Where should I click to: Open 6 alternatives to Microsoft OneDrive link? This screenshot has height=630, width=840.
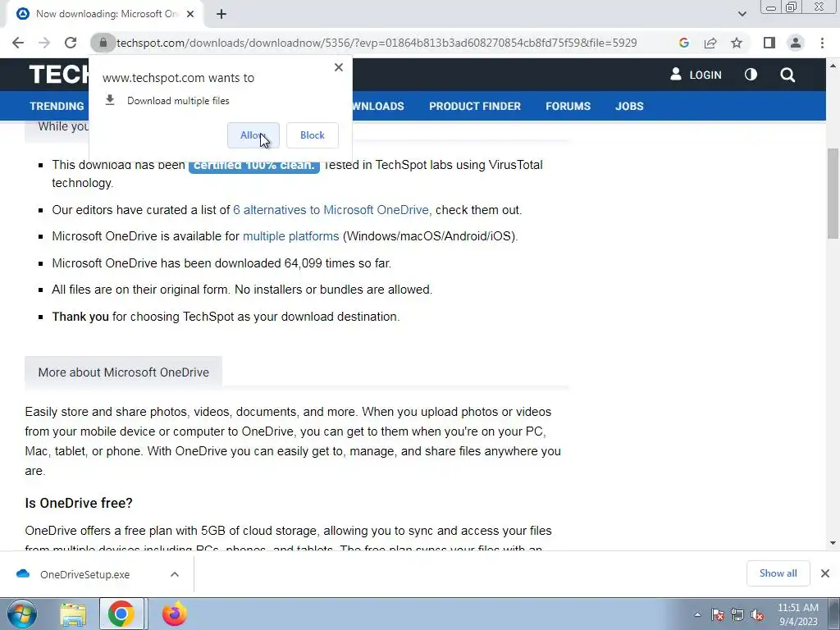[332, 210]
